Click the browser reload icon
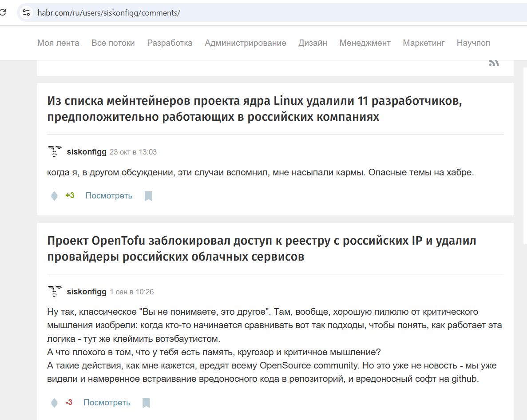The height and width of the screenshot is (420, 527). point(3,13)
